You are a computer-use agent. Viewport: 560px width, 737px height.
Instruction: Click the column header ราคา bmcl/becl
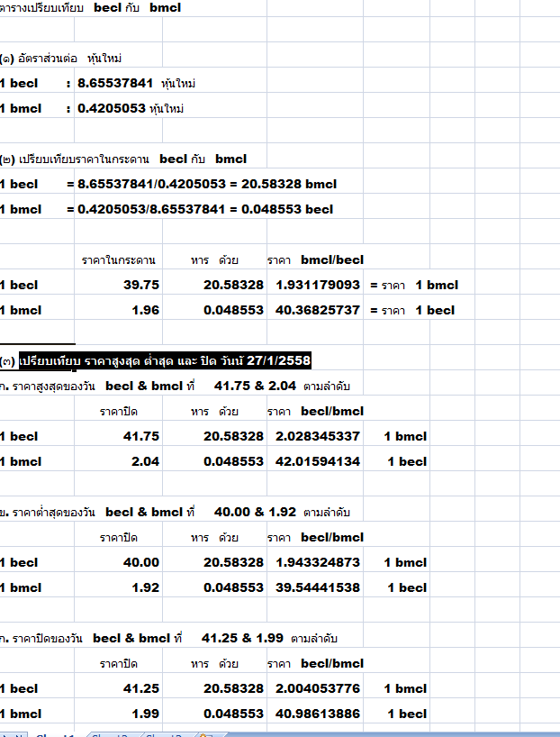315,259
